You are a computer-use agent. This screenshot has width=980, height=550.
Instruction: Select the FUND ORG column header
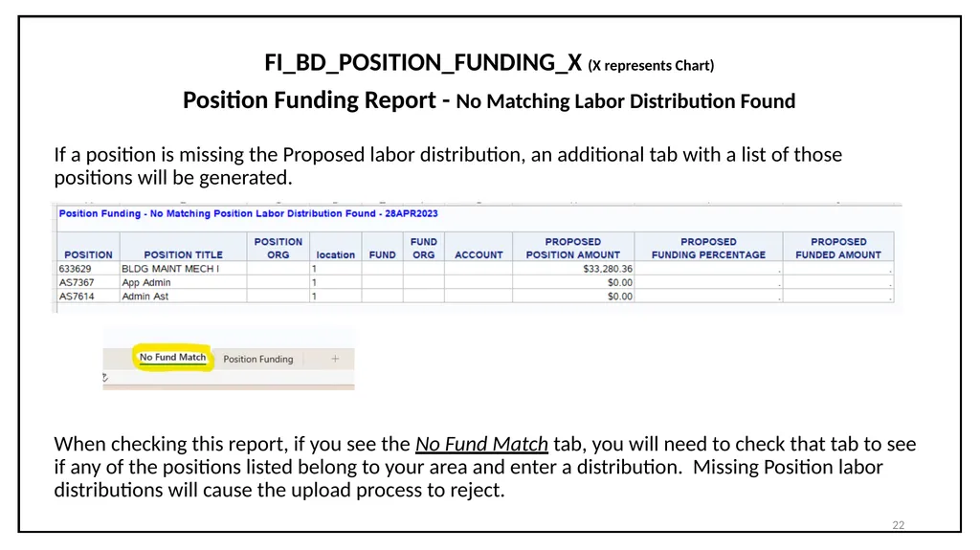click(424, 248)
